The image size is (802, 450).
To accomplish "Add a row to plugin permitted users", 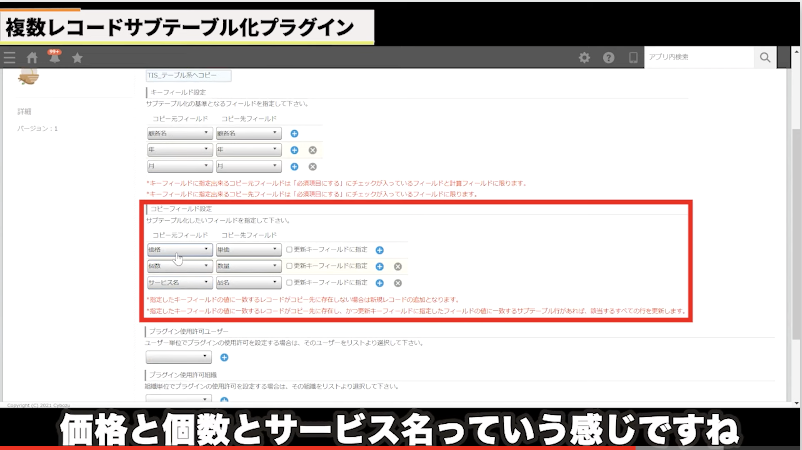I will pyautogui.click(x=224, y=356).
